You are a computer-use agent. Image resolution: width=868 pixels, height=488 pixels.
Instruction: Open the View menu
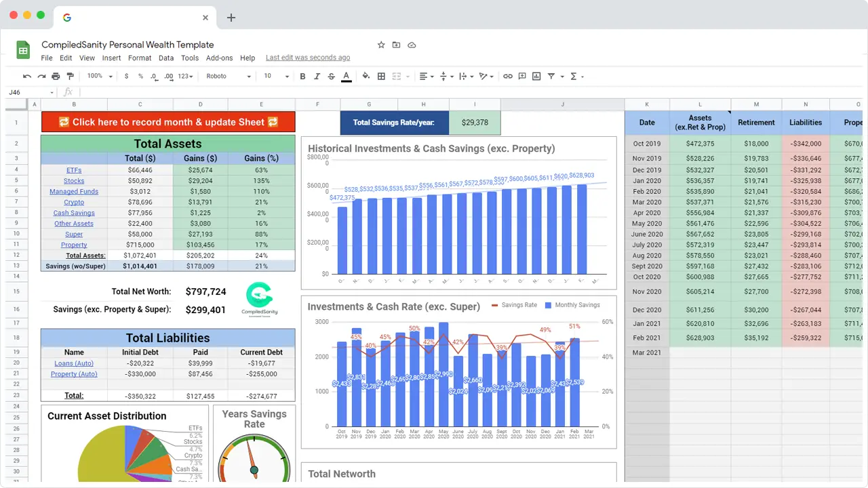tap(87, 58)
